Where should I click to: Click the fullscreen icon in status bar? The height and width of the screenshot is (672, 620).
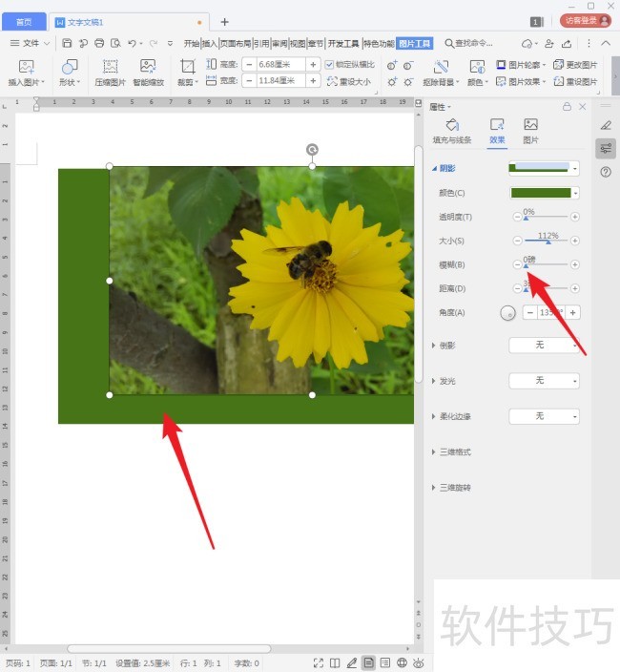point(319,663)
